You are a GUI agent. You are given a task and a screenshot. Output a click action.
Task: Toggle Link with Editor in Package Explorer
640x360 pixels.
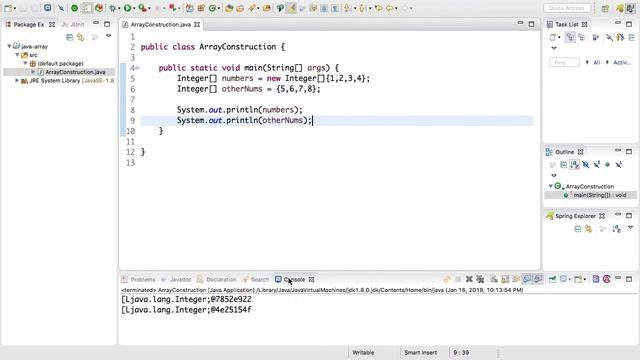(x=81, y=38)
